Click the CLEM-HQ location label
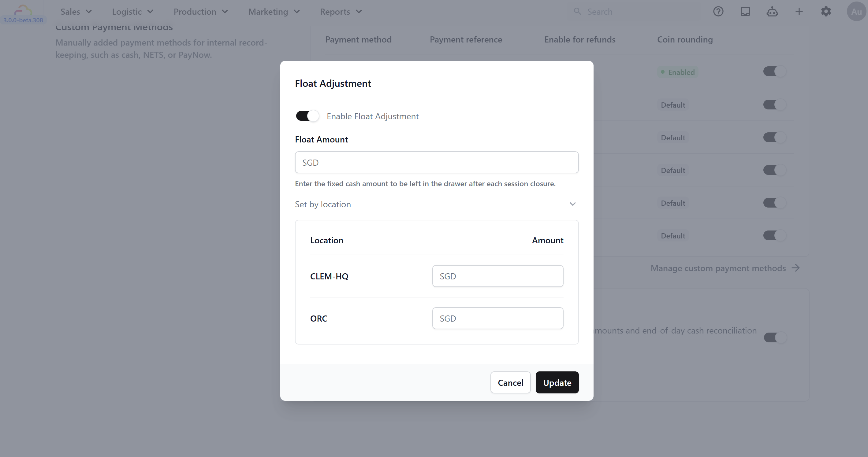The image size is (868, 457). pos(329,276)
